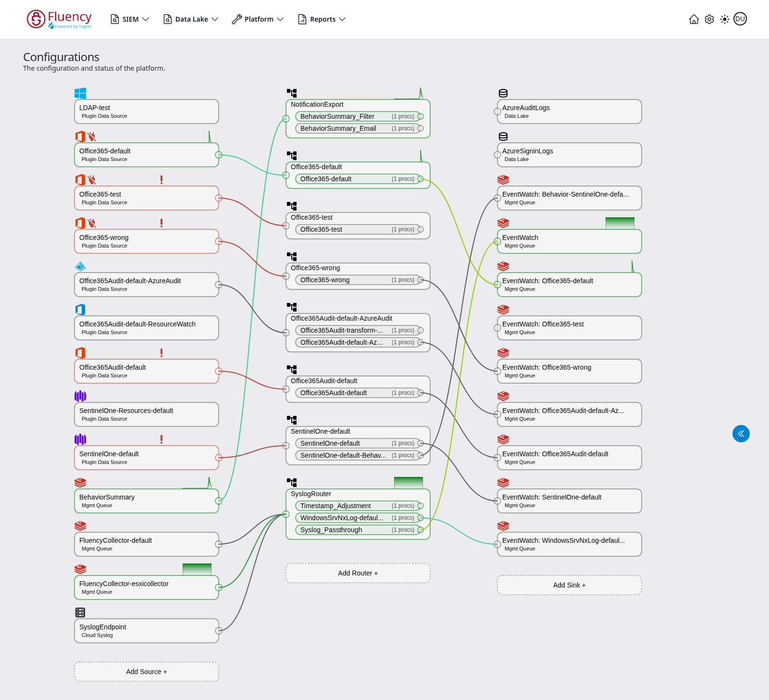Select the Office365-wrong pipeline row
The width and height of the screenshot is (769, 700).
(358, 280)
